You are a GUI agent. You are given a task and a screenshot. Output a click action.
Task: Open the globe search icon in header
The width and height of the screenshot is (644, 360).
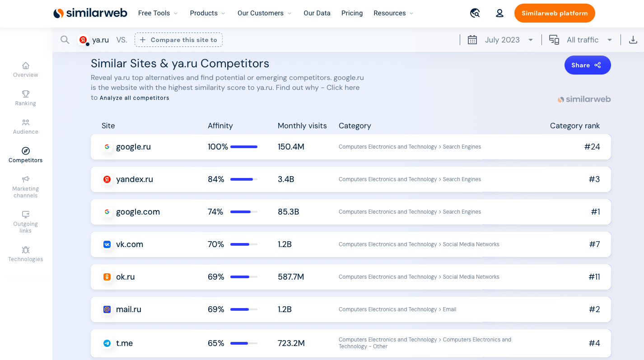(x=475, y=13)
